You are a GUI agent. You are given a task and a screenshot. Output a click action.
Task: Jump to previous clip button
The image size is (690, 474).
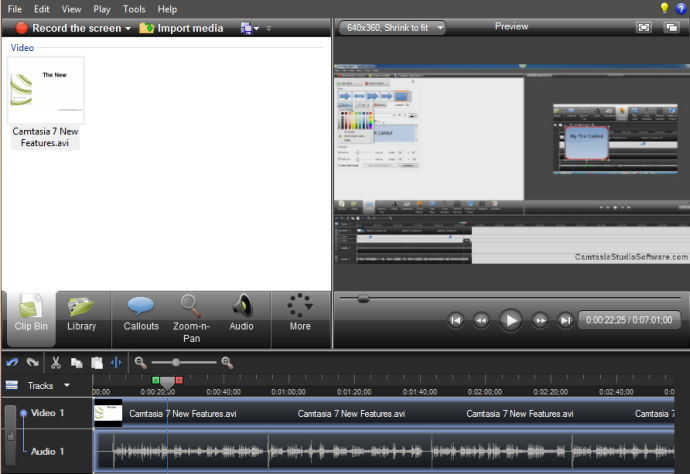pos(456,320)
